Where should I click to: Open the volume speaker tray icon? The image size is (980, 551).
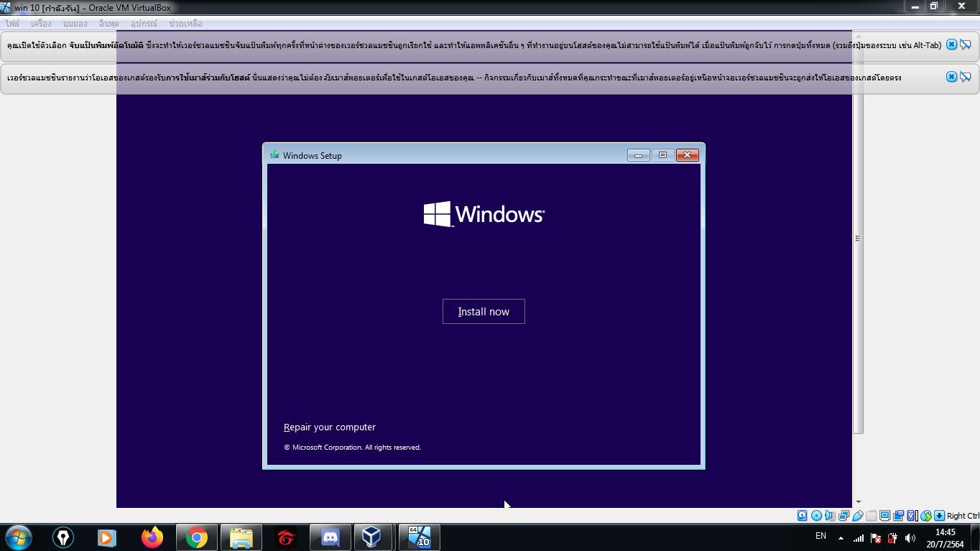click(x=910, y=538)
